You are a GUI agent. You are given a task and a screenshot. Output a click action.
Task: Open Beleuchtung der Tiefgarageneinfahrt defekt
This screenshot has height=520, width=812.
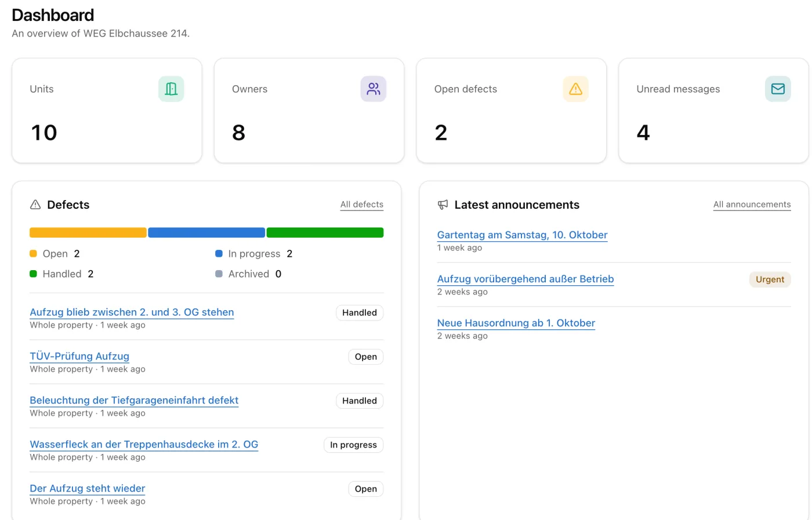(134, 400)
